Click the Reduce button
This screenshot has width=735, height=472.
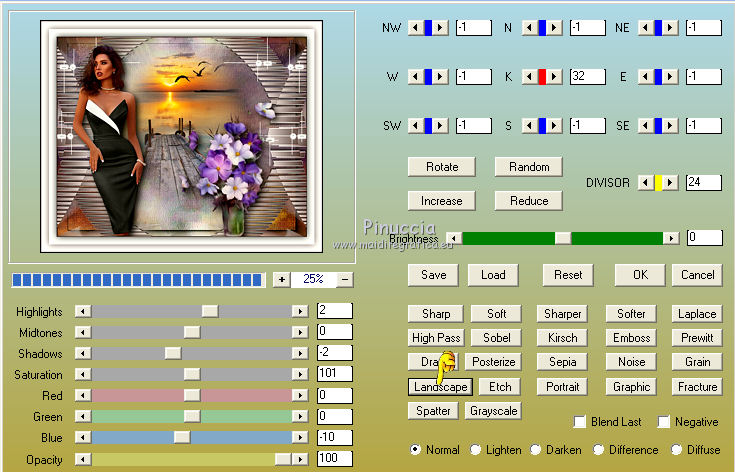[x=529, y=201]
